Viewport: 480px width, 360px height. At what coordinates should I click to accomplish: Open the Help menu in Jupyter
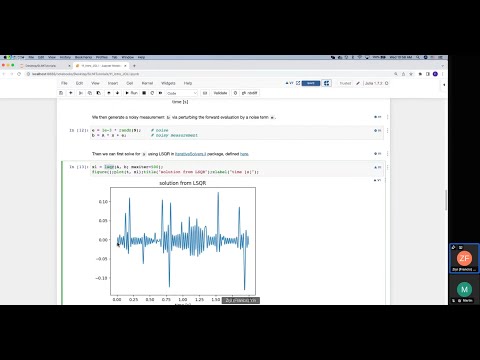188,83
